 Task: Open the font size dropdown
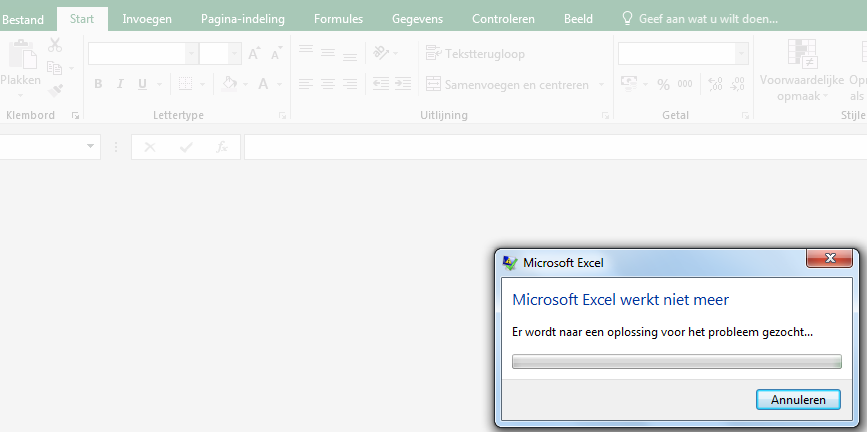pos(234,54)
